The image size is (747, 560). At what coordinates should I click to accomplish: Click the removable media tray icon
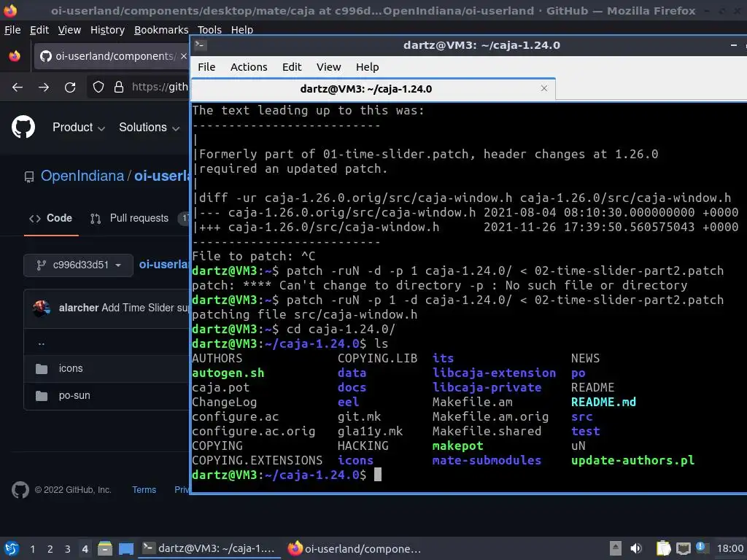(x=616, y=548)
